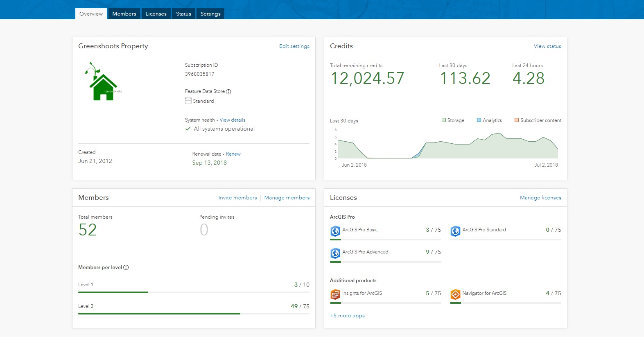Click the Greenshoots house logo
The height and width of the screenshot is (337, 644).
click(x=102, y=81)
